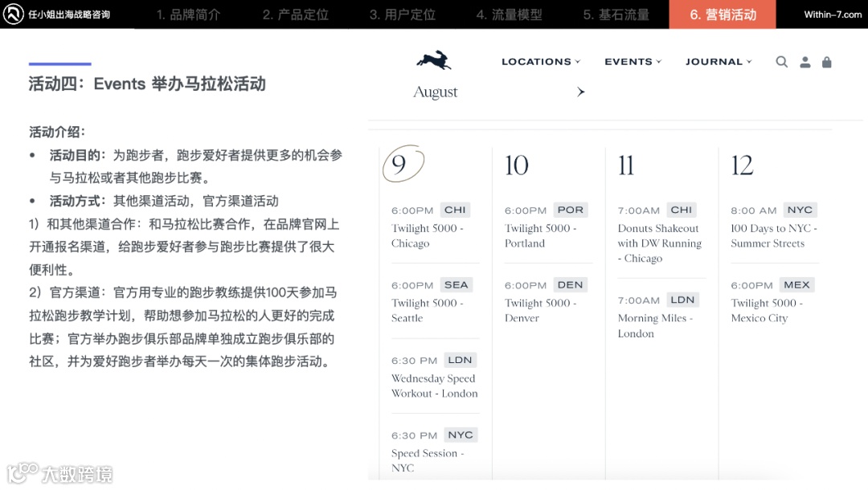The image size is (868, 490).
Task: Open Twilight 5000 - Denver event
Action: click(540, 310)
